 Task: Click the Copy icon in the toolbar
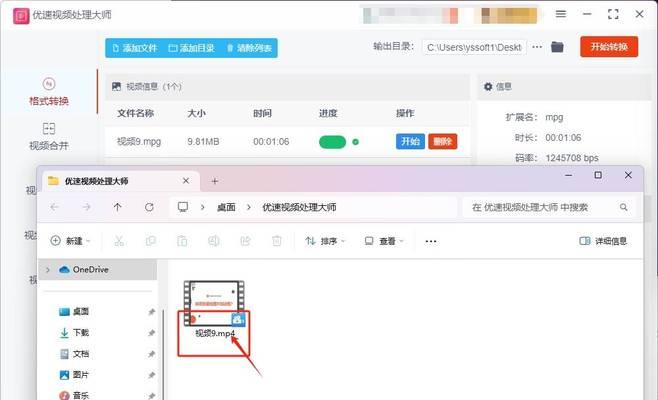tap(151, 241)
